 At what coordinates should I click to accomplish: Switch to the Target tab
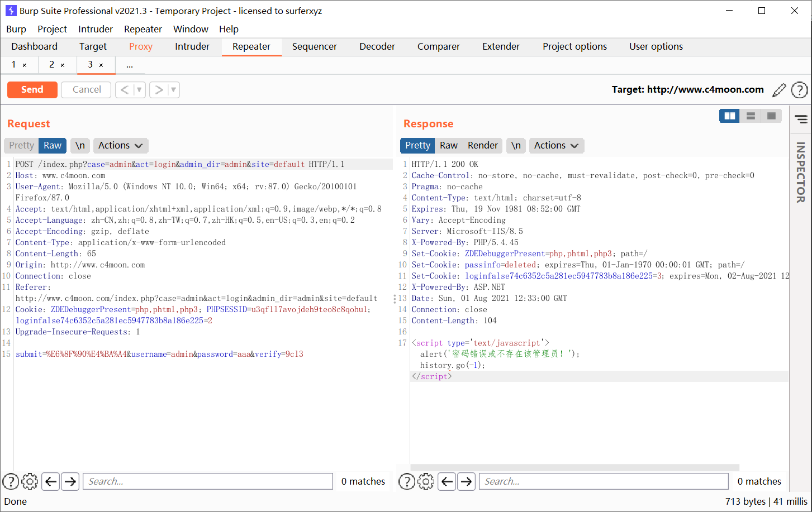tap(93, 47)
